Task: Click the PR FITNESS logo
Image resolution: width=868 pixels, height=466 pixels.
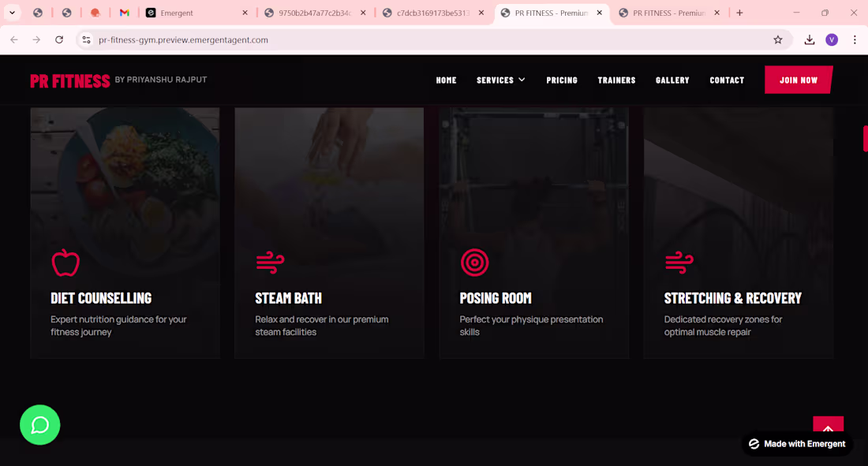Action: coord(69,80)
